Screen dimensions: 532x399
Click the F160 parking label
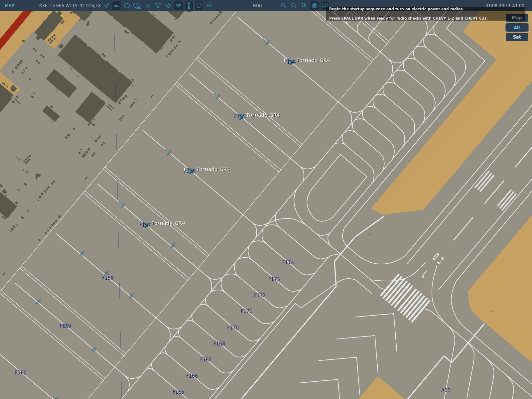coord(21,373)
